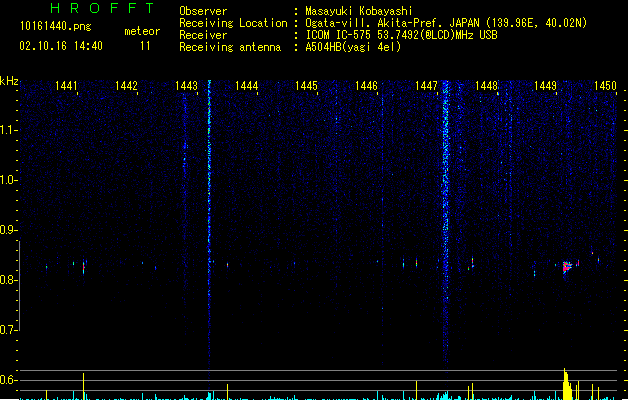This screenshot has height=400, width=629.
Task: Click the HROFFT title text
Action: pos(103,8)
